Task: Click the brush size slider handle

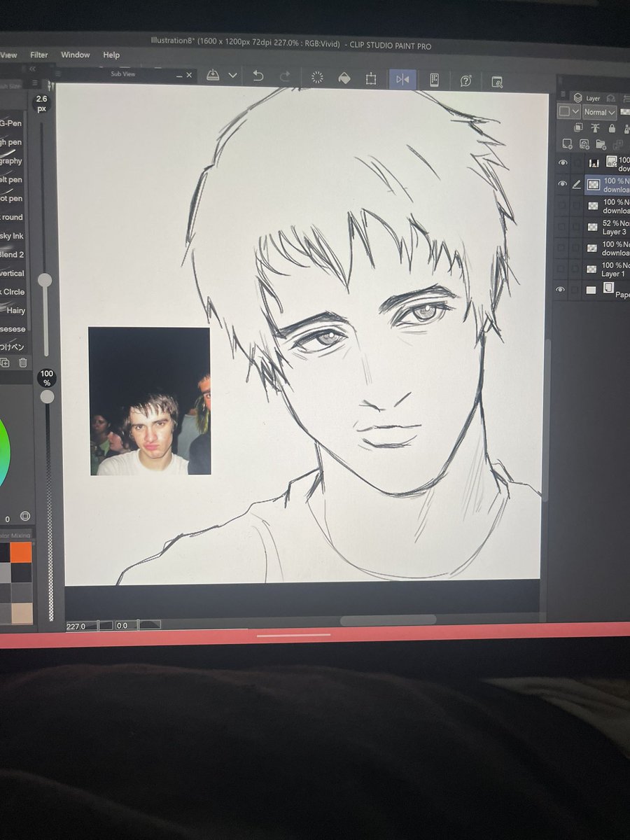Action: [x=45, y=281]
